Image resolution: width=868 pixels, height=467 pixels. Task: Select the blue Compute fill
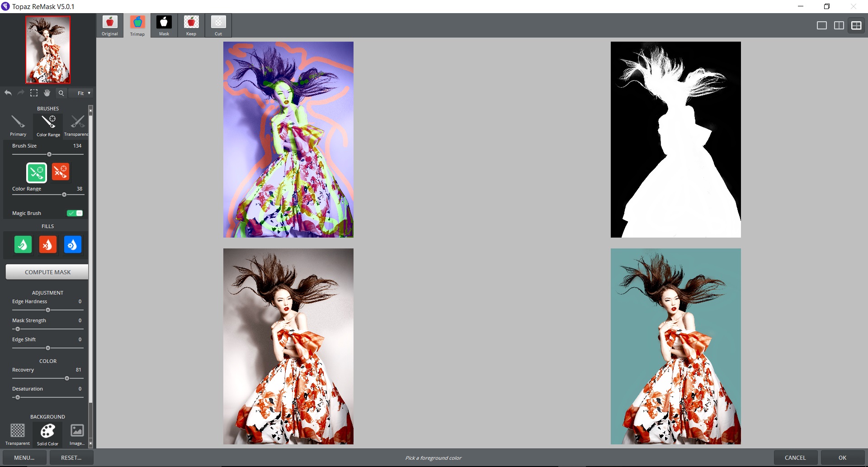pos(72,244)
